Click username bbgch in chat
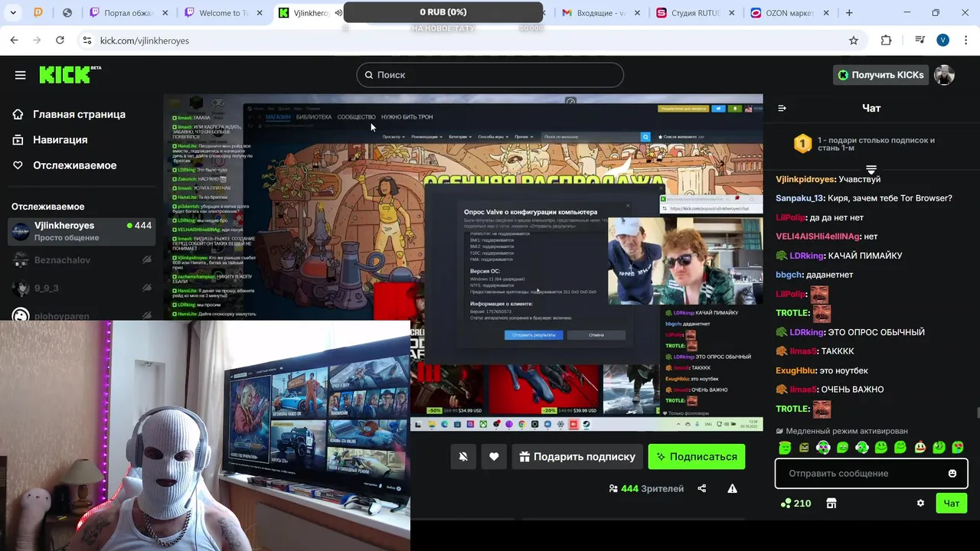The width and height of the screenshot is (980, 551). (789, 275)
